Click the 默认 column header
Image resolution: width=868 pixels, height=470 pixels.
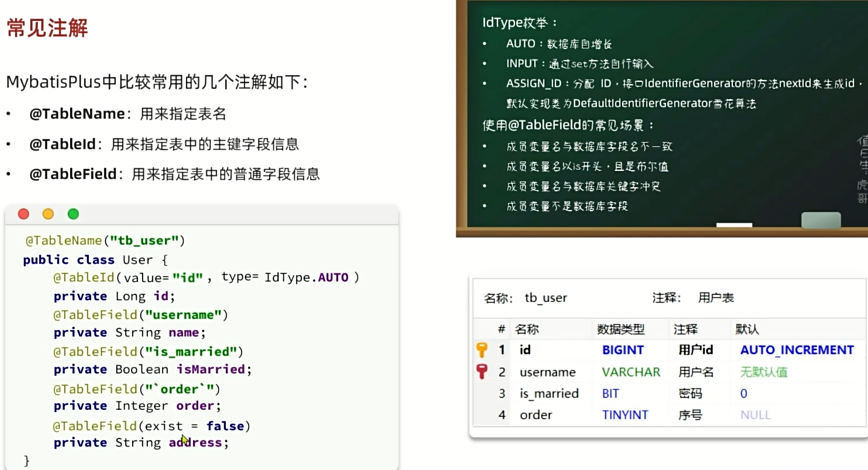click(x=747, y=329)
